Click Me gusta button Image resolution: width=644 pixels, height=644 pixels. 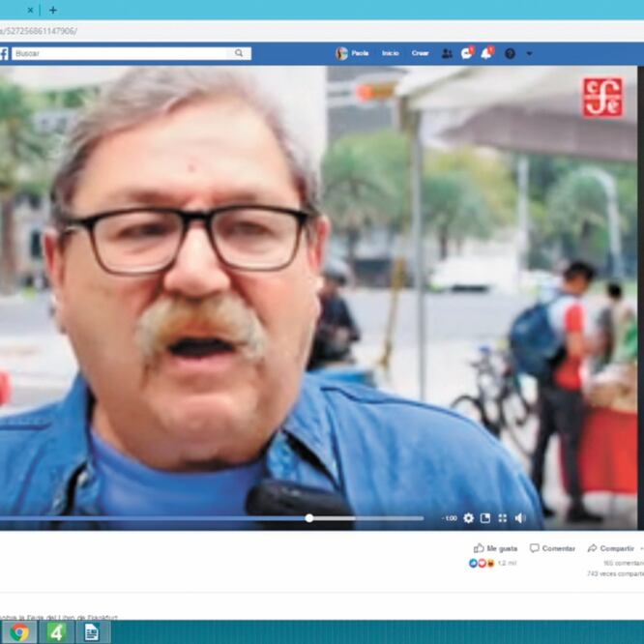(495, 548)
